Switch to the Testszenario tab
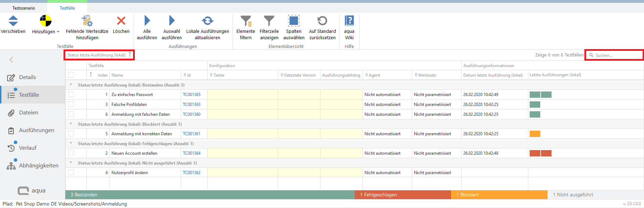 pos(24,8)
